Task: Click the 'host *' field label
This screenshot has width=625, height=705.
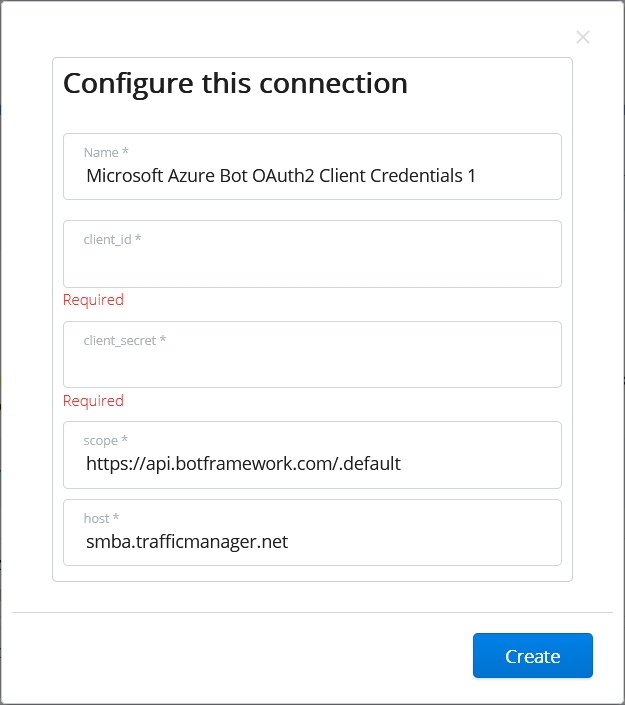Action: click(x=101, y=518)
